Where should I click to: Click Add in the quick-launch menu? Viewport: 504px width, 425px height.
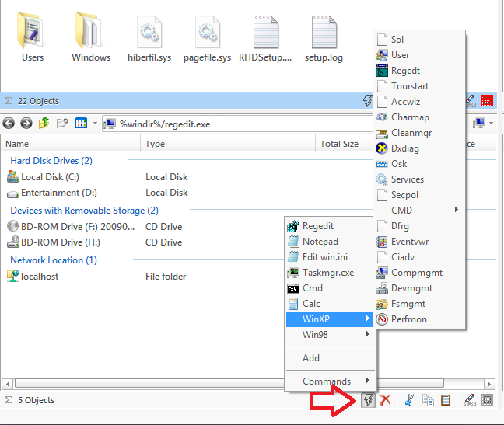point(331,358)
